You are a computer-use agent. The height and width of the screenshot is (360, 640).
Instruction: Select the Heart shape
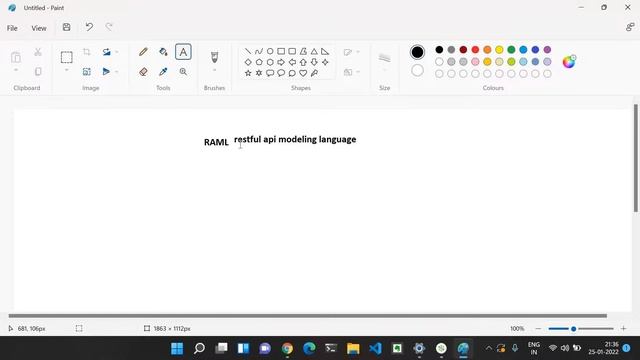coord(303,73)
